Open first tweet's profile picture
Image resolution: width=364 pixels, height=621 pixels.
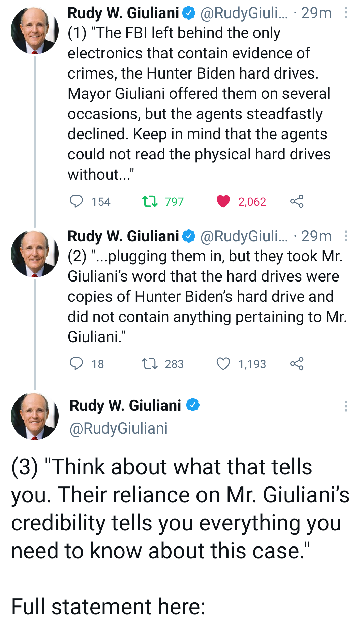34,30
